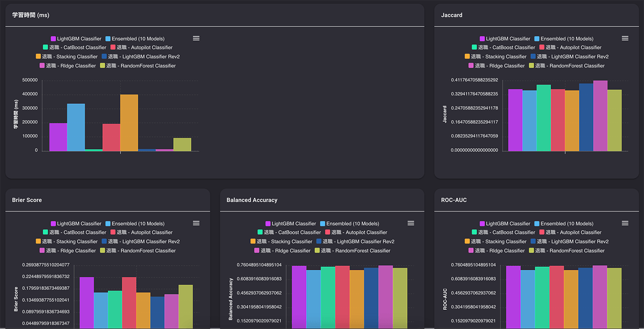The height and width of the screenshot is (329, 644).
Task: Toggle LightGBM Classifier series in Jaccard legend
Action: (x=505, y=39)
